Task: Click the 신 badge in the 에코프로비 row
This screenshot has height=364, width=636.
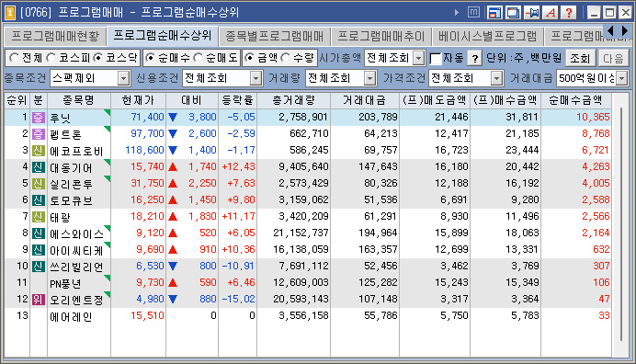Action: 38,151
